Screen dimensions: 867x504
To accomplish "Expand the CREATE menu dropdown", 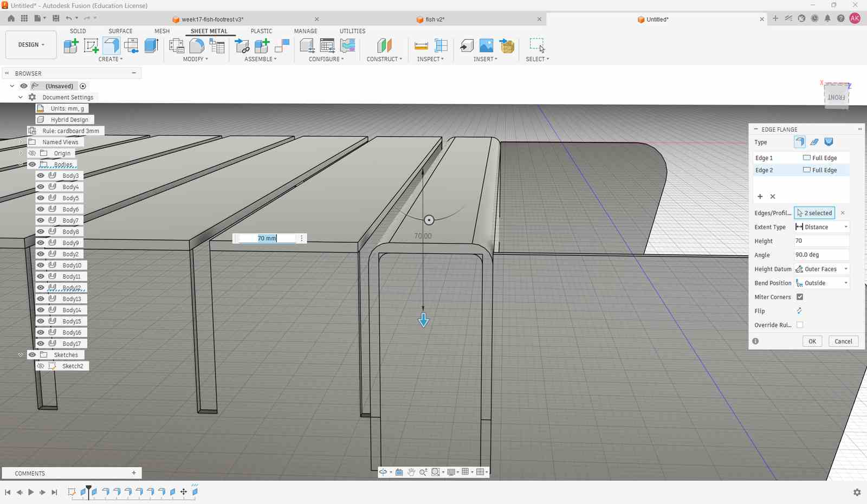I will point(111,59).
